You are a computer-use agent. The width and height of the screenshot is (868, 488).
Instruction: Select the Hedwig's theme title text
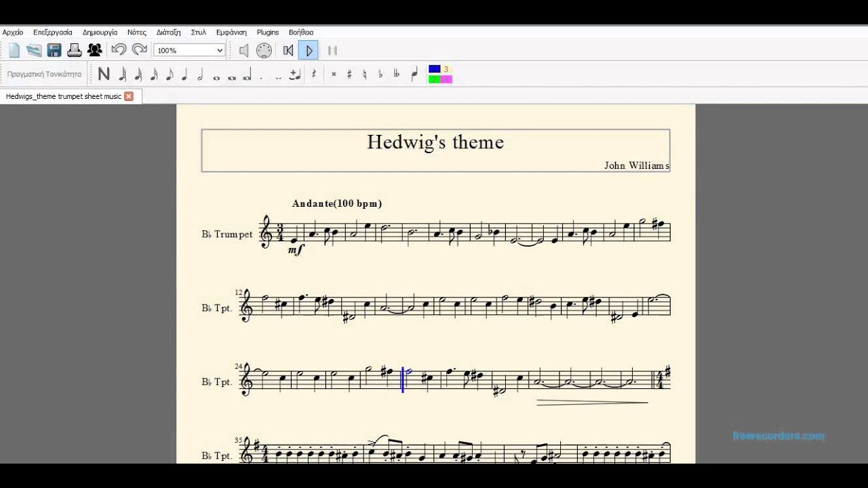[435, 142]
